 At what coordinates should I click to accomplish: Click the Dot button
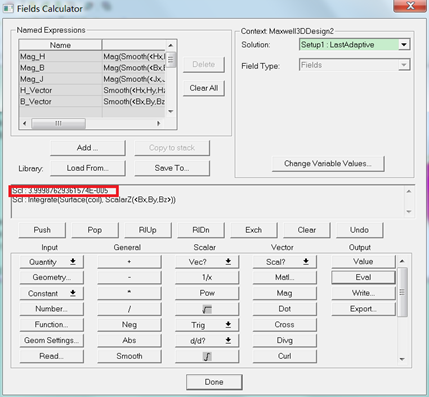[285, 309]
